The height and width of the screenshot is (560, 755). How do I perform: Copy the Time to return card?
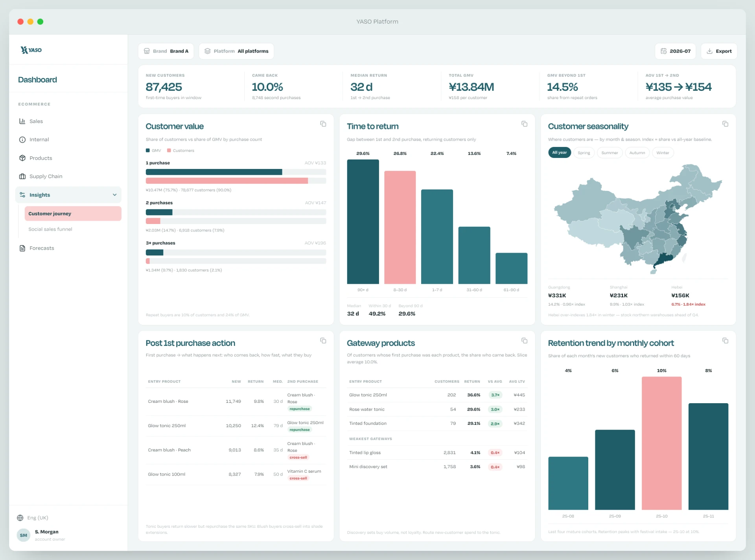(x=524, y=124)
